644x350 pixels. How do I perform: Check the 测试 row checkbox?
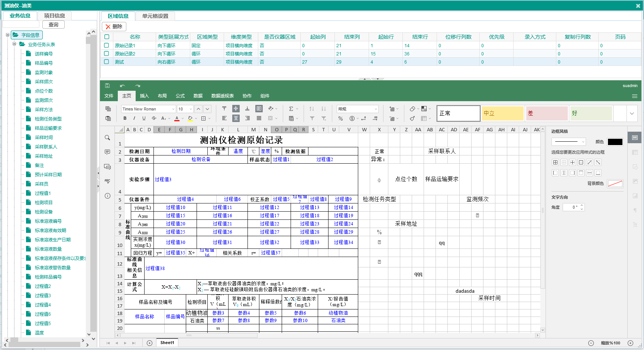pyautogui.click(x=107, y=62)
